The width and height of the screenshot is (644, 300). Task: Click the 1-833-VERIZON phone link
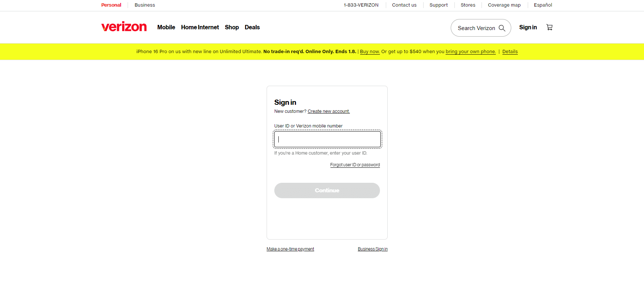(x=361, y=5)
